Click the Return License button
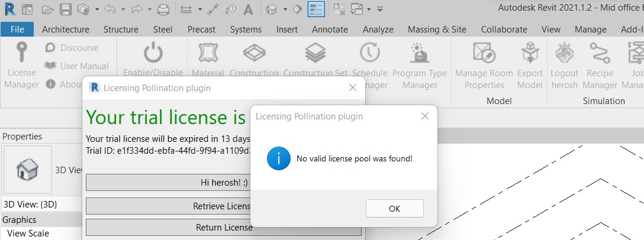644x240 pixels. coord(224,227)
